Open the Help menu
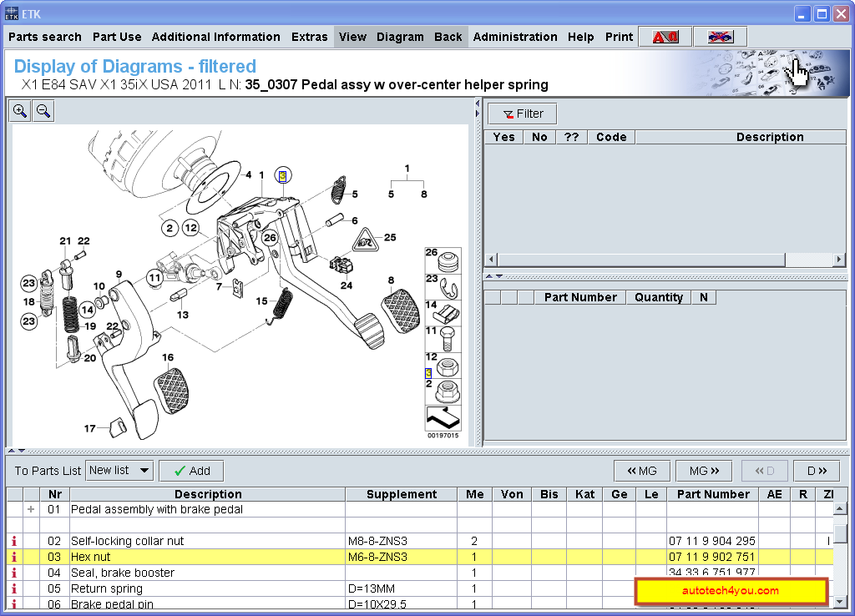 pos(581,37)
